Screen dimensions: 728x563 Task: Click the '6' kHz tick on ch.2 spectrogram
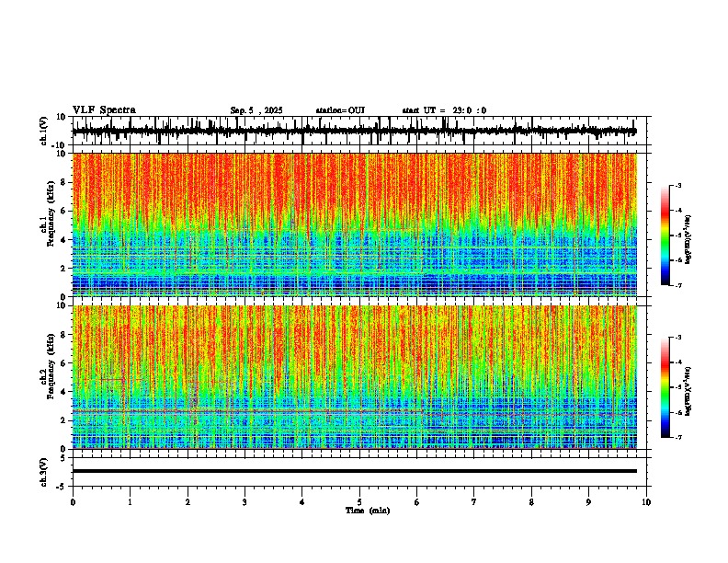coord(64,363)
